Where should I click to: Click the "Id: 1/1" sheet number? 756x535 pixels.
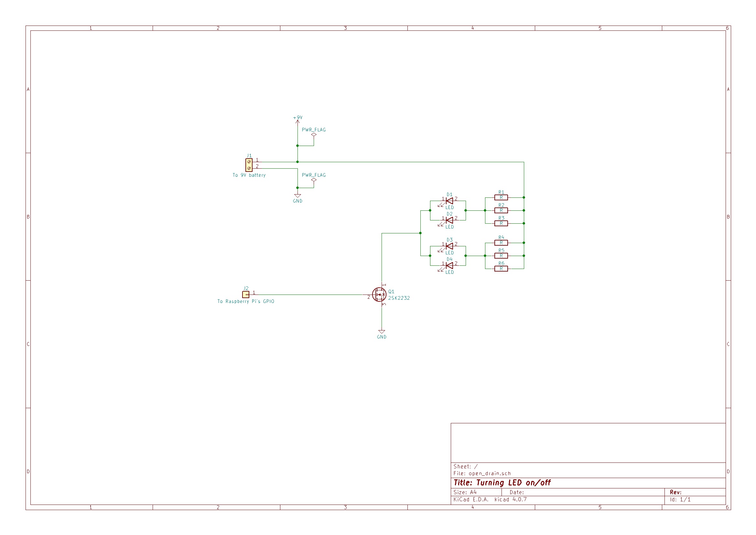click(680, 500)
